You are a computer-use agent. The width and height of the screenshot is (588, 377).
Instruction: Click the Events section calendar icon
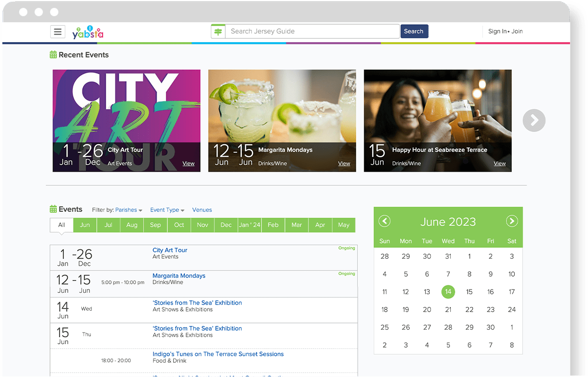pyautogui.click(x=53, y=209)
